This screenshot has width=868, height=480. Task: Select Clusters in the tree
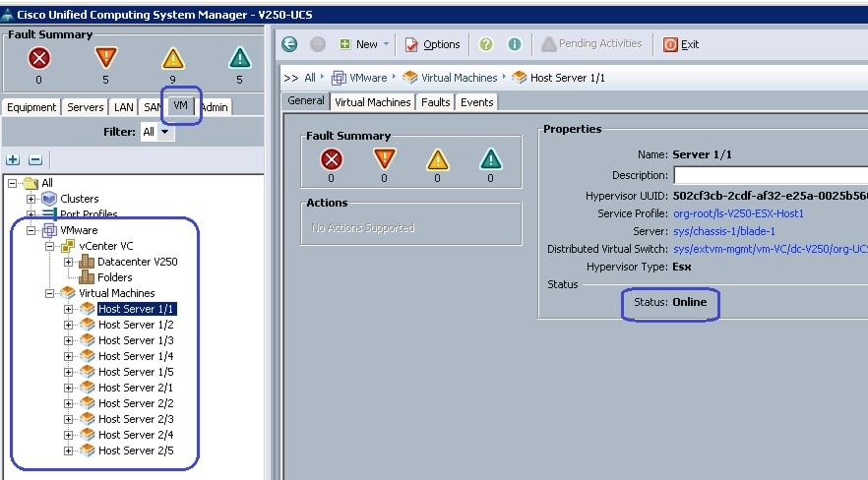pos(79,199)
